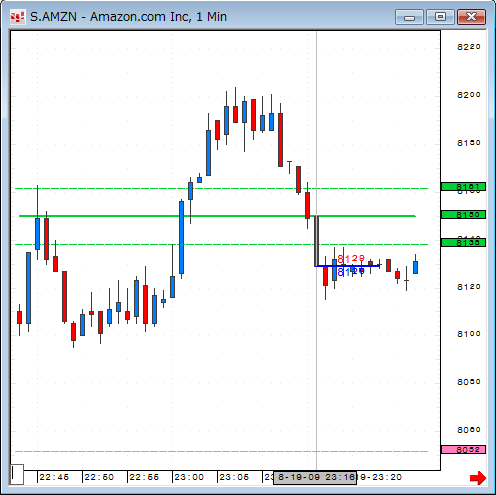Click the gray cursor date-time label 23:16
The image size is (496, 495).
click(315, 477)
